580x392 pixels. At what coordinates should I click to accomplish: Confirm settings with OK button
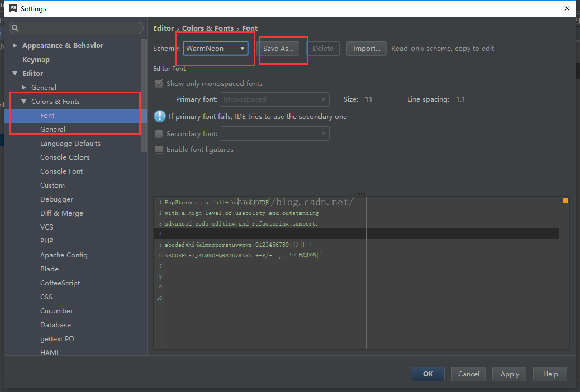(x=427, y=374)
